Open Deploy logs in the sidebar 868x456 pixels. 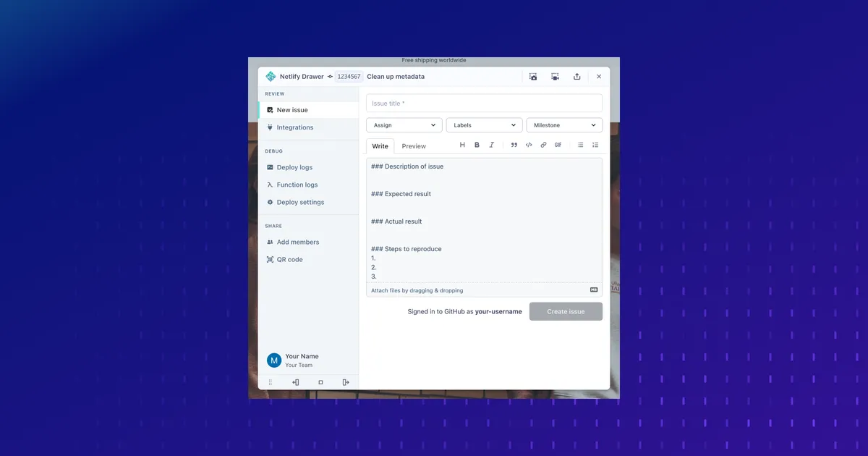294,167
